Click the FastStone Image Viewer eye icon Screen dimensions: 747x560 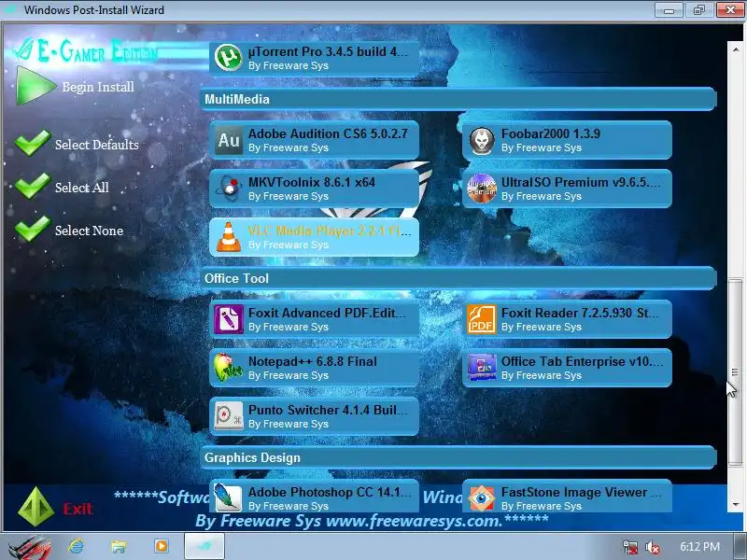[x=482, y=498]
